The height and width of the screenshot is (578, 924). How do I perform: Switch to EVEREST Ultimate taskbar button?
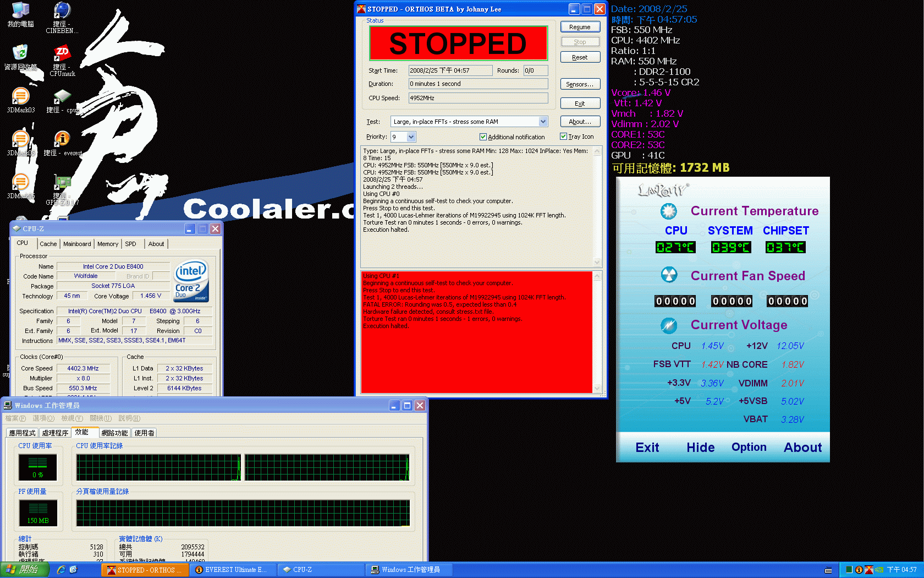click(233, 570)
